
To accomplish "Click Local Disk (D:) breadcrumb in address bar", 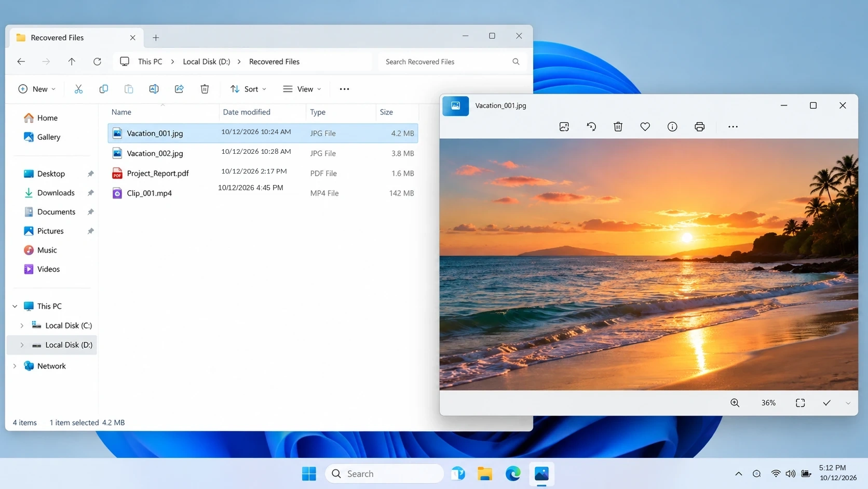I will (x=207, y=61).
